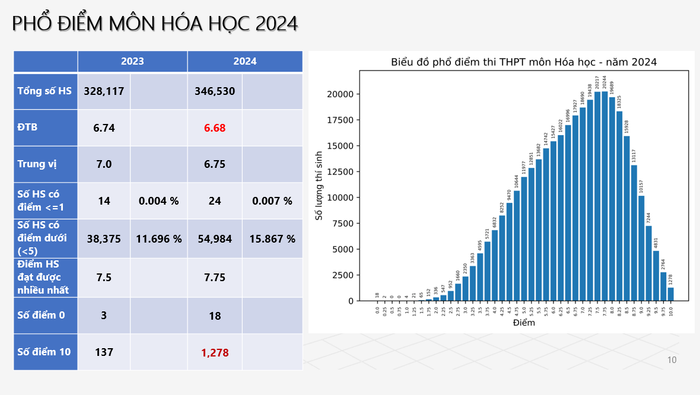Select the 15.867 % percentage cell
This screenshot has width=700, height=395.
(x=272, y=239)
